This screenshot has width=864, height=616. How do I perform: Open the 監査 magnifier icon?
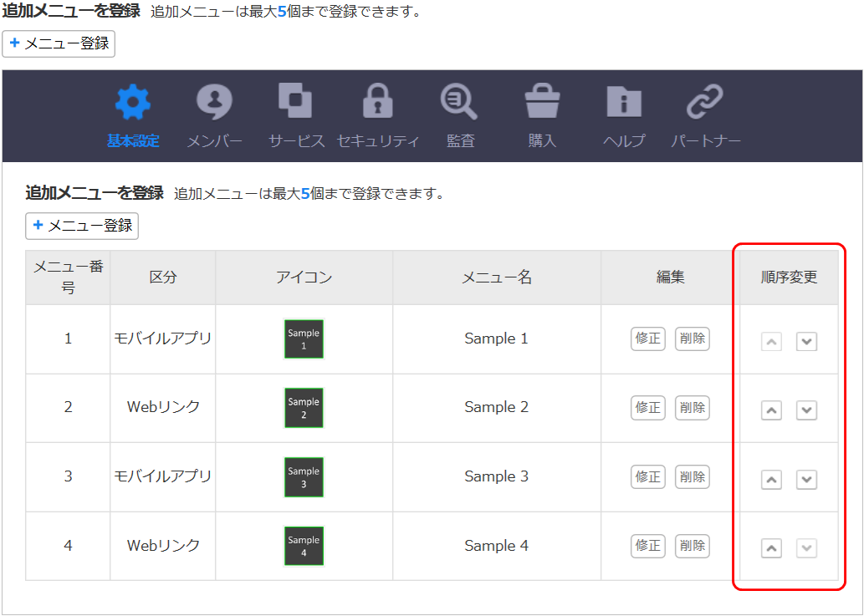coord(459,102)
